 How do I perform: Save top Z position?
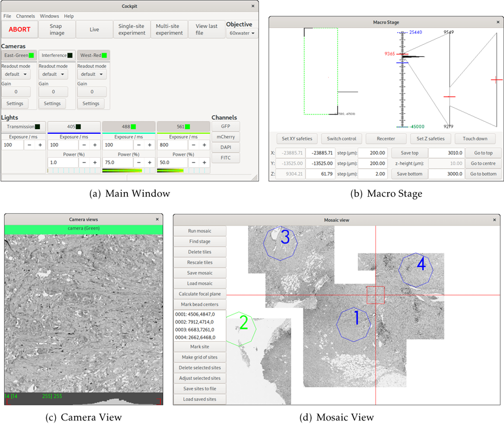tap(409, 153)
